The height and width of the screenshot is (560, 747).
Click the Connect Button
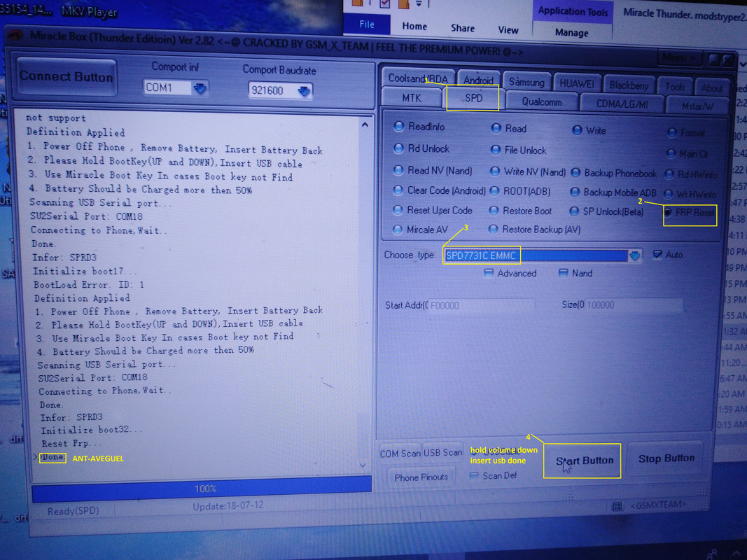pyautogui.click(x=67, y=77)
